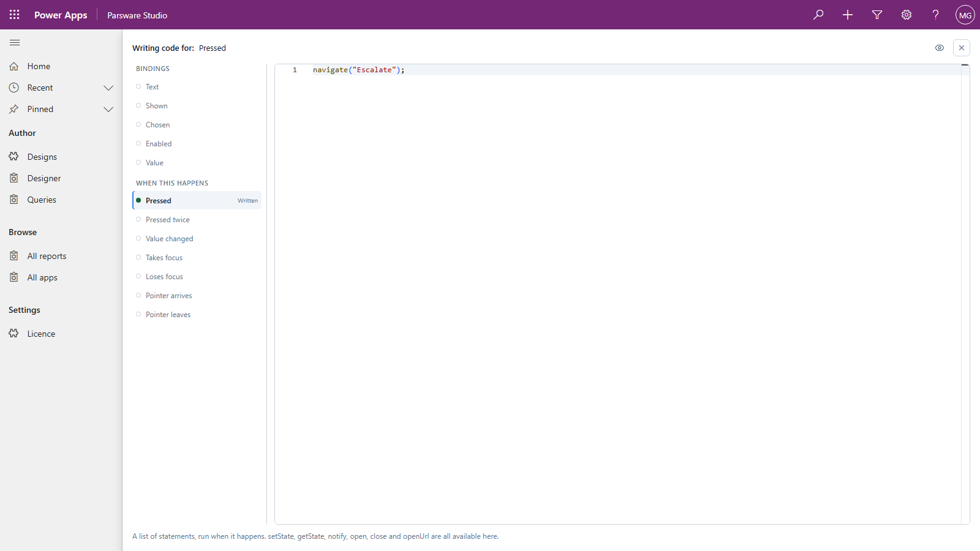Click line number 1 in editor gutter
This screenshot has width=980, height=551.
(x=295, y=70)
